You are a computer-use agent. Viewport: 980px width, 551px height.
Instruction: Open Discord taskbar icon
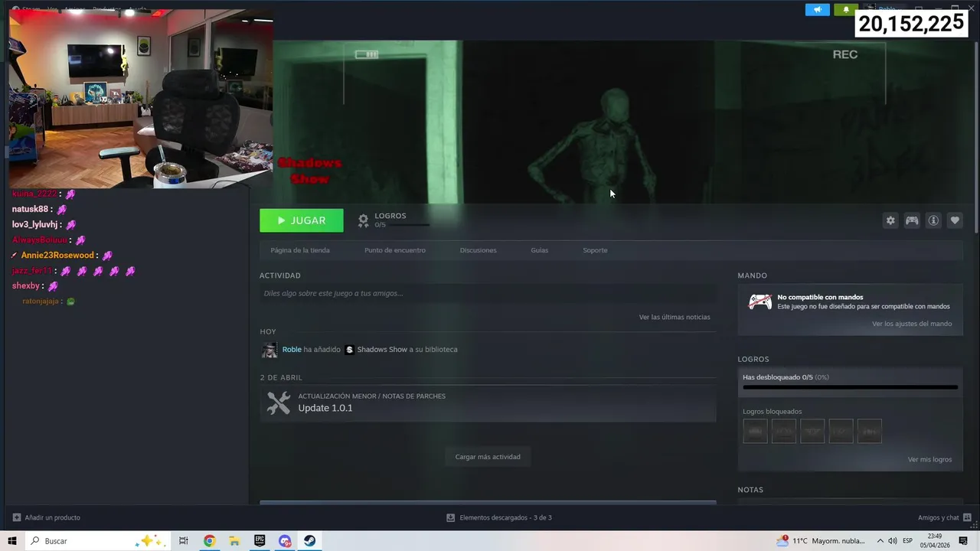[x=285, y=541]
